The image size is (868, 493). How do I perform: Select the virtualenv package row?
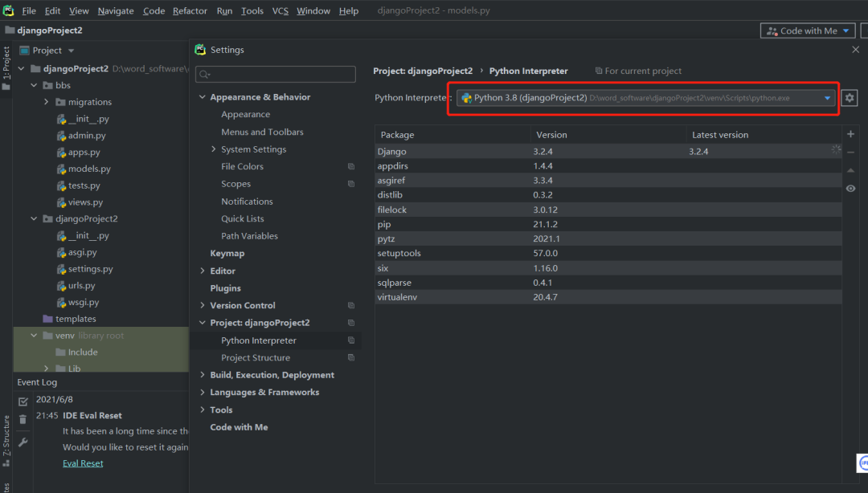[608, 297]
